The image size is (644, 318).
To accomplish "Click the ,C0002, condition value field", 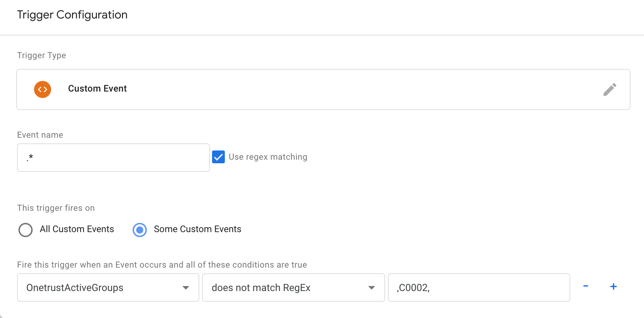I will pyautogui.click(x=479, y=287).
